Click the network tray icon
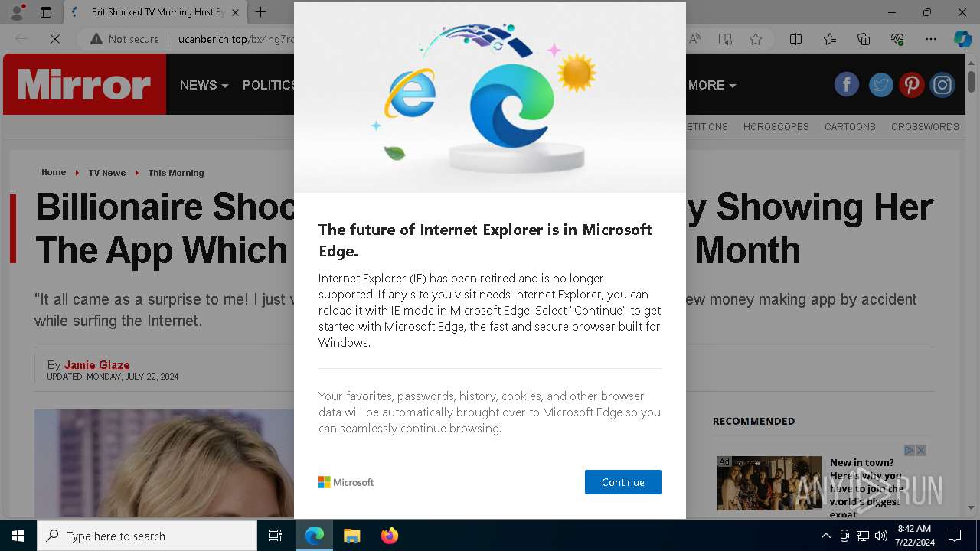980x551 pixels. coord(863,536)
